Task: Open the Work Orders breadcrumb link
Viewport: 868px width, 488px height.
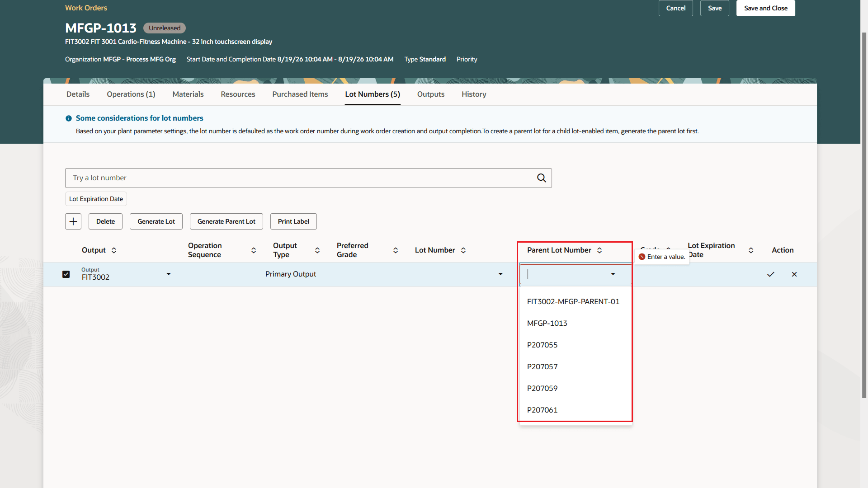Action: click(86, 8)
